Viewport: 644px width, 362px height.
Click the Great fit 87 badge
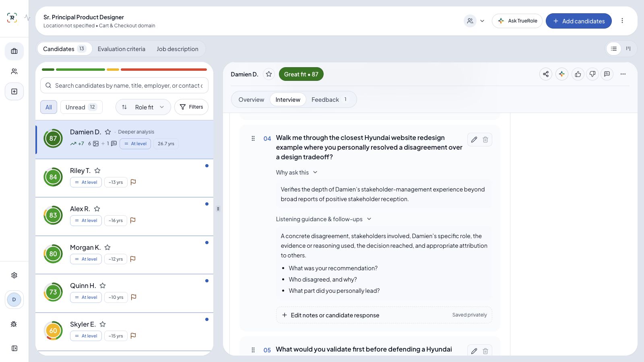coord(301,74)
